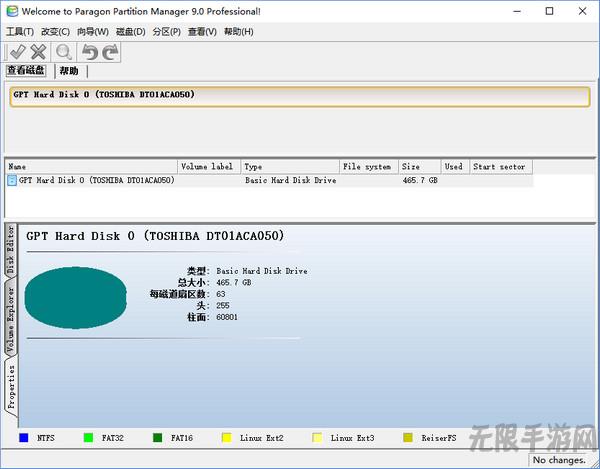
Task: Click the Apply changes checkmark icon
Action: tap(17, 52)
